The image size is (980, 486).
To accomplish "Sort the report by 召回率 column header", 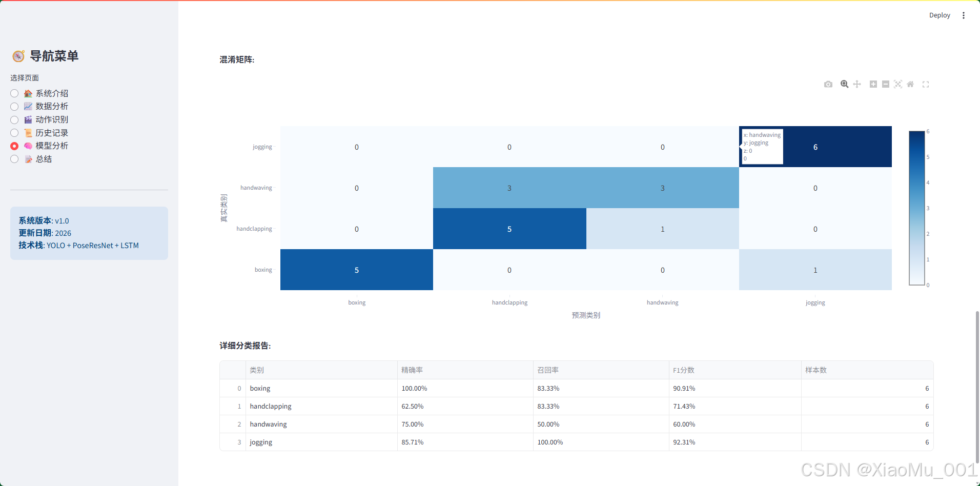I will [601, 370].
